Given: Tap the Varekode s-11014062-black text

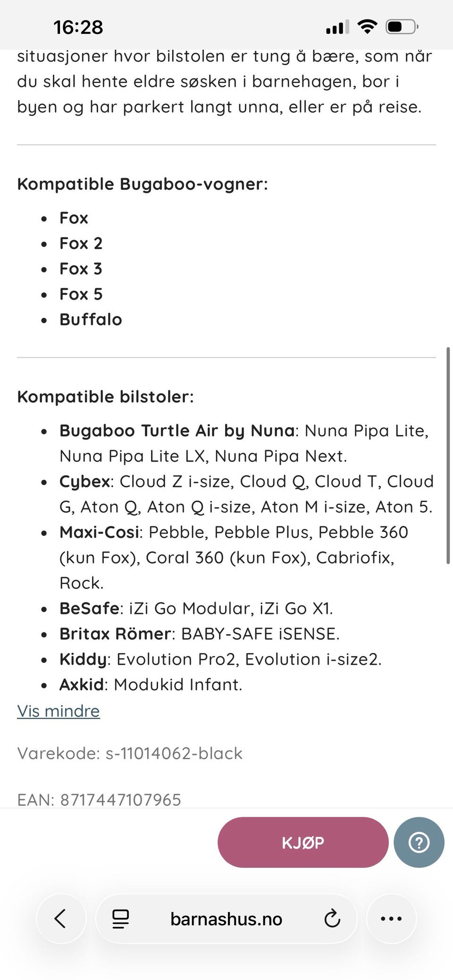Looking at the screenshot, I should (130, 753).
